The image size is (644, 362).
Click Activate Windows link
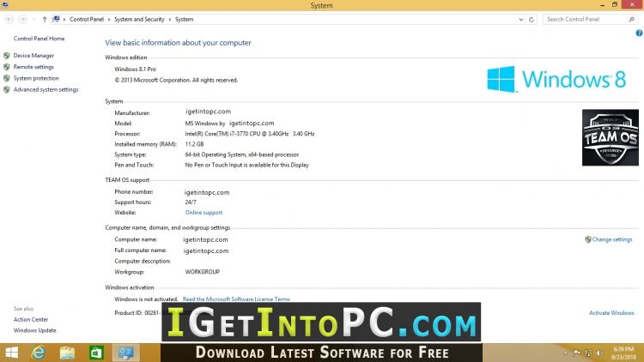click(x=611, y=313)
